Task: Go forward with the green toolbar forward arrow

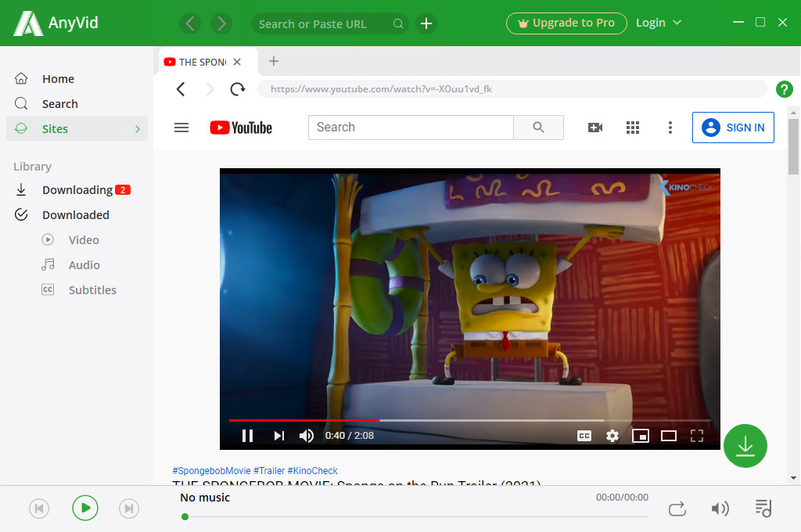Action: (221, 23)
